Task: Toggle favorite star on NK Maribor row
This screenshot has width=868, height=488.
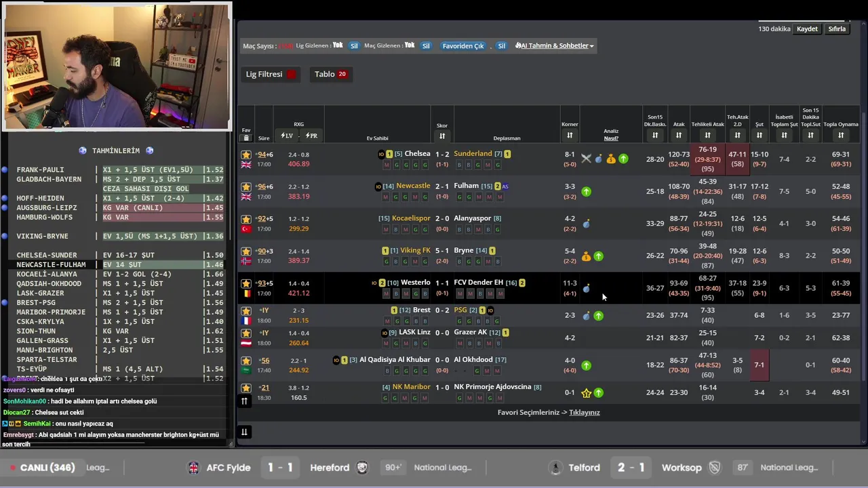Action: coord(245,388)
